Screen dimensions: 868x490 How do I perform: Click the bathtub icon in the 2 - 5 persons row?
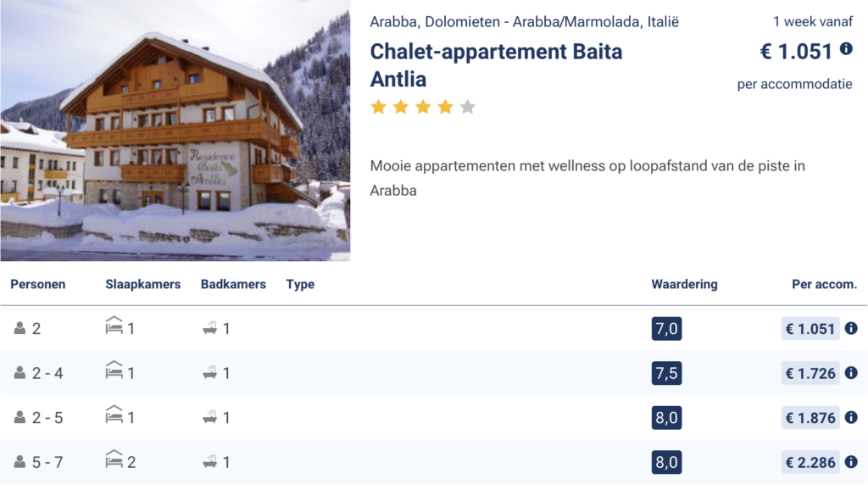click(210, 418)
